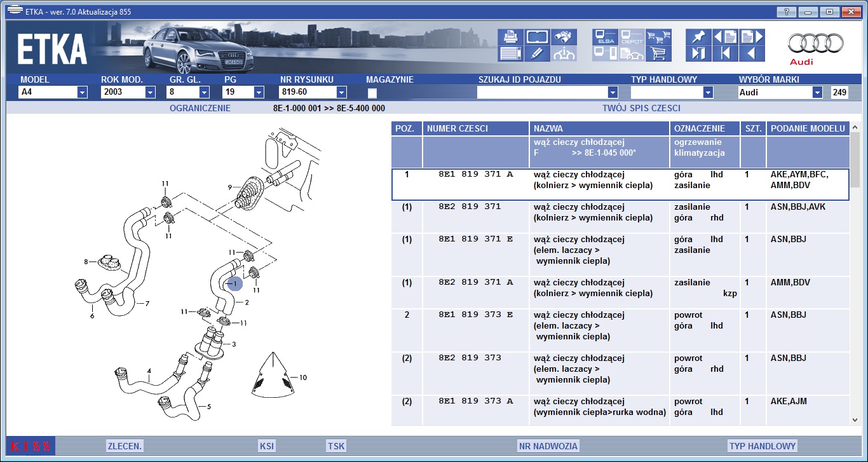
Task: Click position 3 label in diagram
Action: [234, 344]
